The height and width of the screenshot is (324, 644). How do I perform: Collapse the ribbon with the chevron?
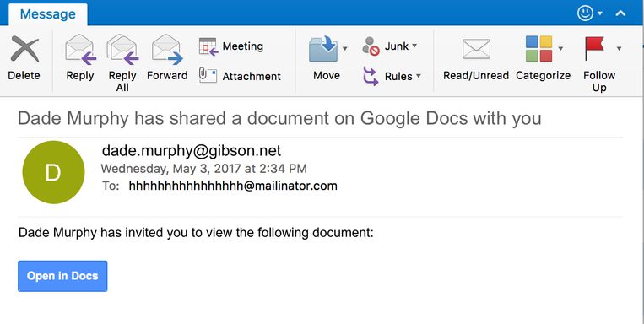click(x=620, y=13)
